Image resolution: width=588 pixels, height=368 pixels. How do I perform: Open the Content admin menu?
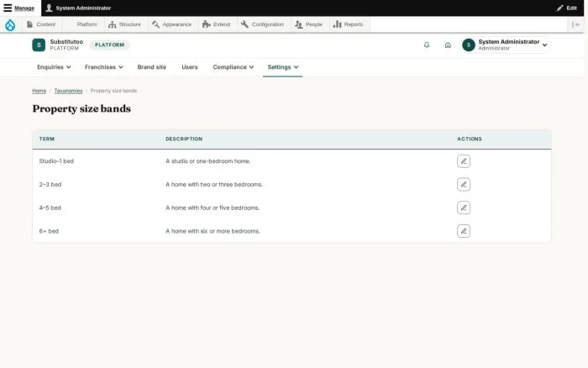tap(41, 24)
